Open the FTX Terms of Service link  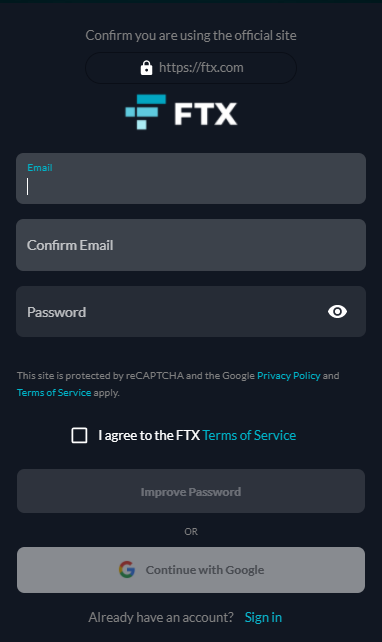click(249, 435)
